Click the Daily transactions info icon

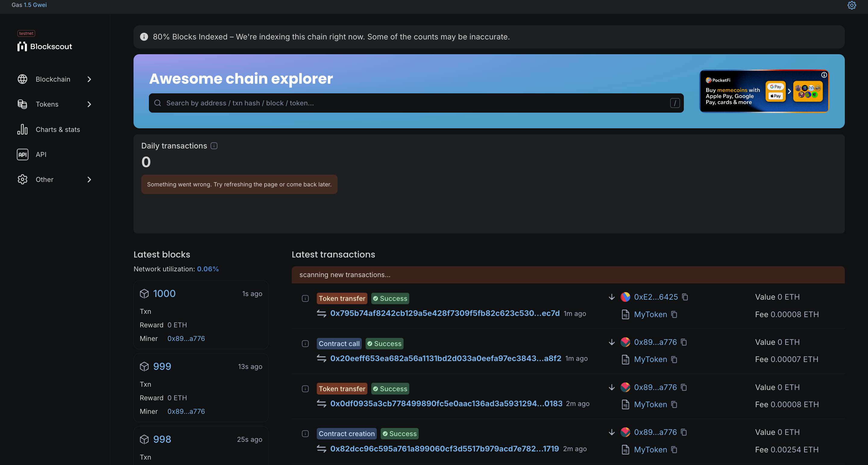tap(214, 146)
